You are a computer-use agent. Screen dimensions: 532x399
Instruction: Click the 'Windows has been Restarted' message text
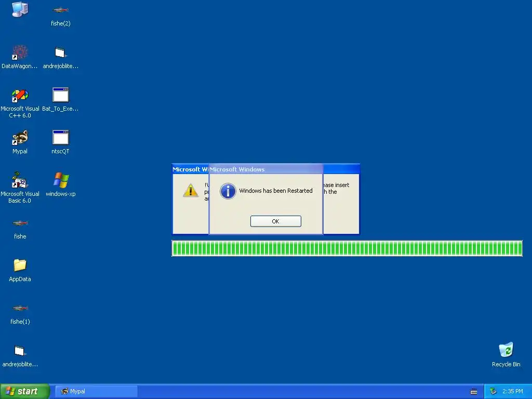pyautogui.click(x=276, y=191)
